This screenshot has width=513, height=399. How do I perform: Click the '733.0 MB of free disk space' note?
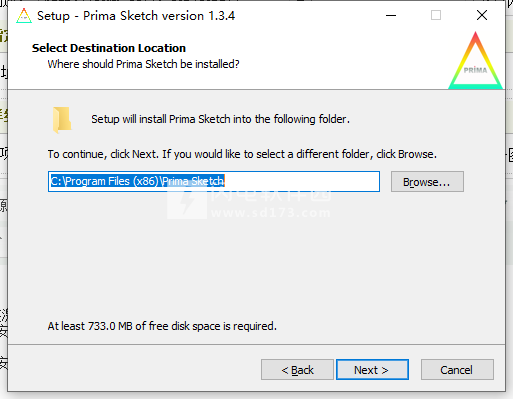[162, 326]
